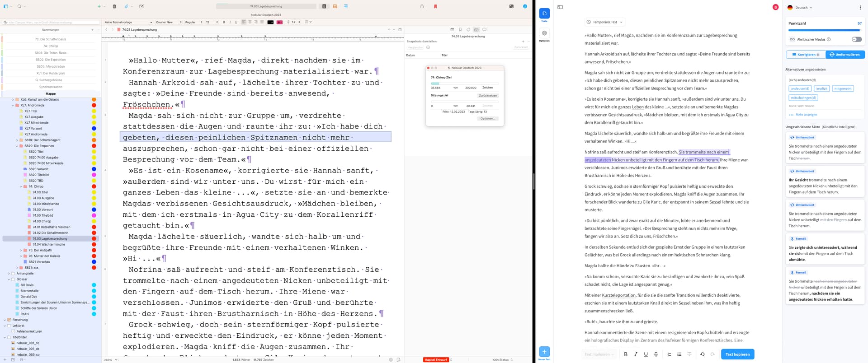Click the red bookmark icon in toolbar
Screen dimensions: 868x363
(x=435, y=6)
